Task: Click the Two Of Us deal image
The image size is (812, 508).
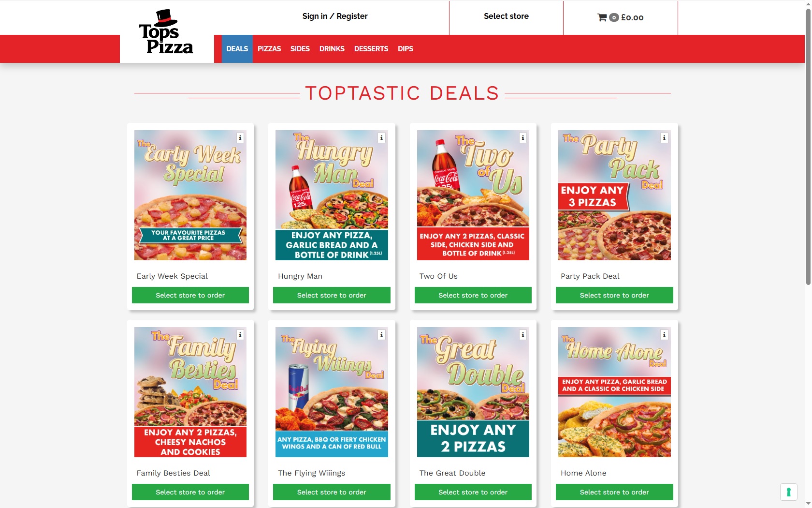Action: click(x=473, y=195)
